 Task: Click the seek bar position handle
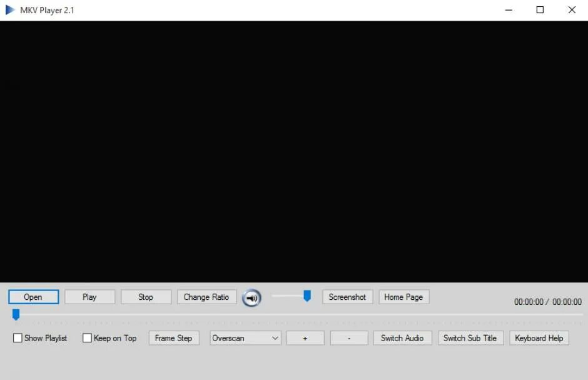16,314
